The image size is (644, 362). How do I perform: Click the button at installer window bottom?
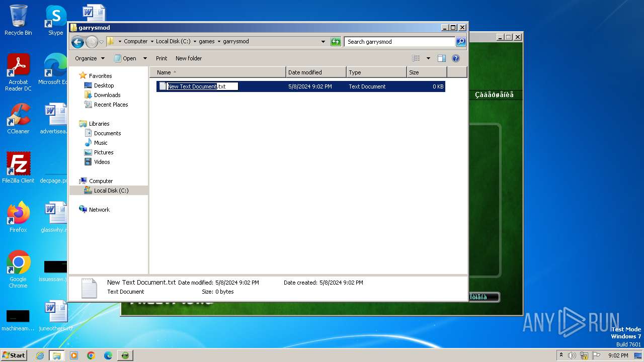point(484,297)
